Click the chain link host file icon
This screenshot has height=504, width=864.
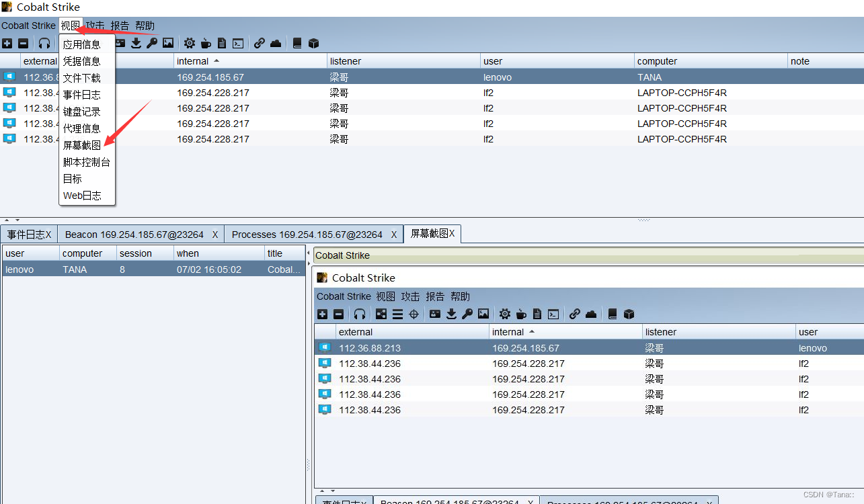tap(260, 43)
